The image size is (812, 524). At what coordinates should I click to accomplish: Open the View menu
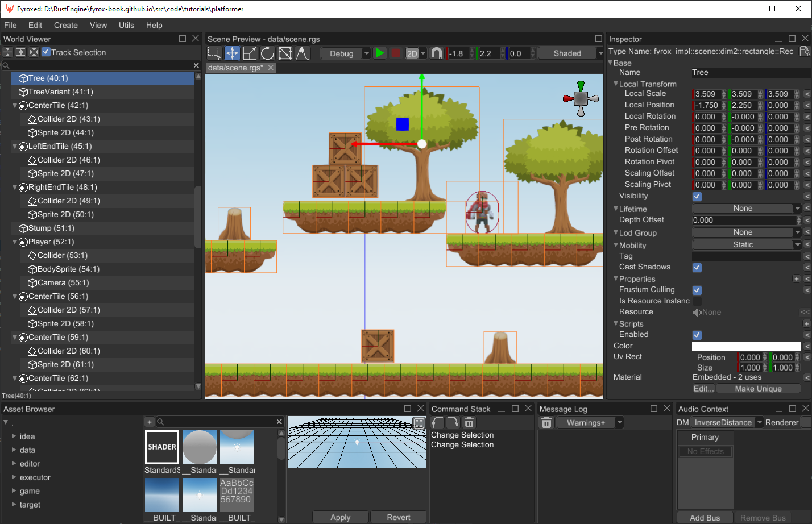pos(98,25)
